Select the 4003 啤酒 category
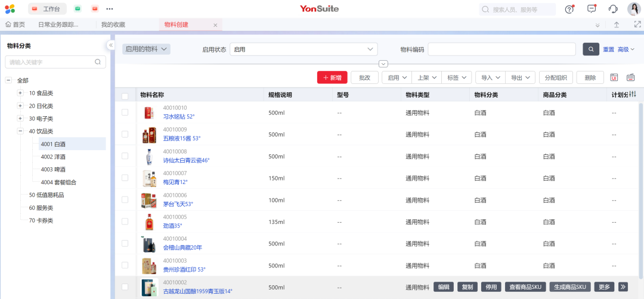The height and width of the screenshot is (299, 644). click(x=53, y=169)
